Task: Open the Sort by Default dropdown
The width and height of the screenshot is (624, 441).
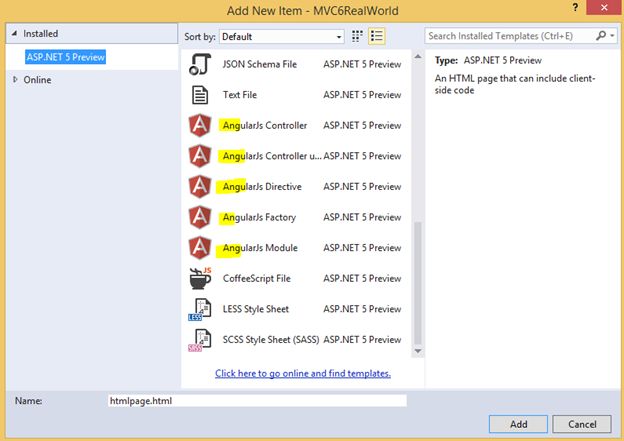Action: tap(282, 37)
